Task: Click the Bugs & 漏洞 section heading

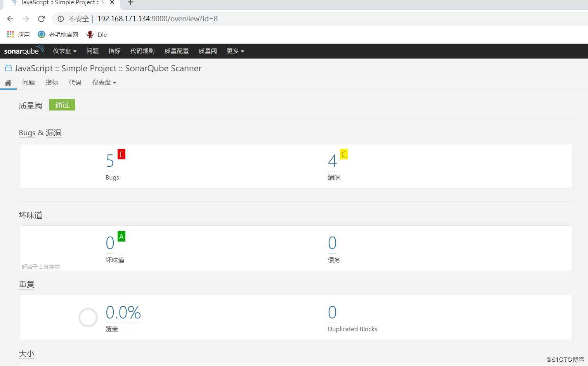Action: 40,133
